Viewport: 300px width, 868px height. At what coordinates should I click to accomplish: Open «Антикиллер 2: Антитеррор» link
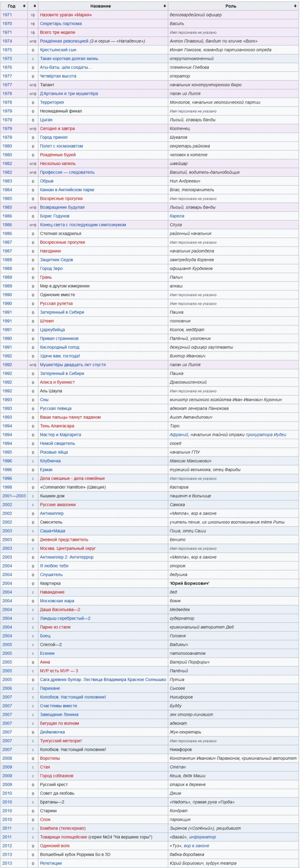[x=67, y=557]
